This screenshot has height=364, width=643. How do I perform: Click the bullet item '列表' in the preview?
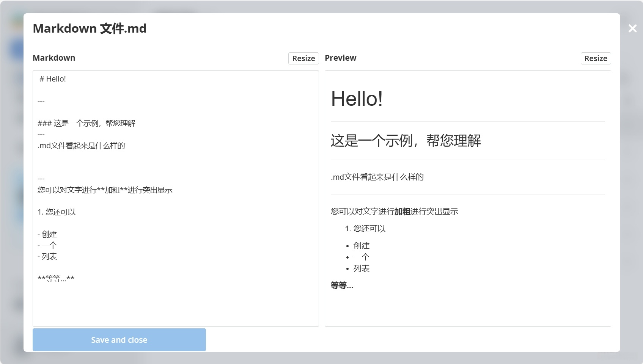[x=361, y=268]
